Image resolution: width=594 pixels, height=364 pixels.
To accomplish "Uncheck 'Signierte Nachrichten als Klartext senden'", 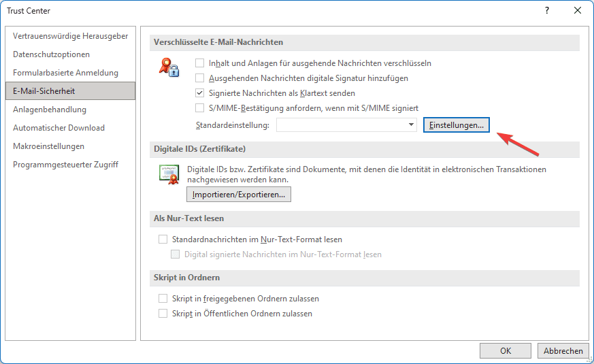I will [200, 93].
